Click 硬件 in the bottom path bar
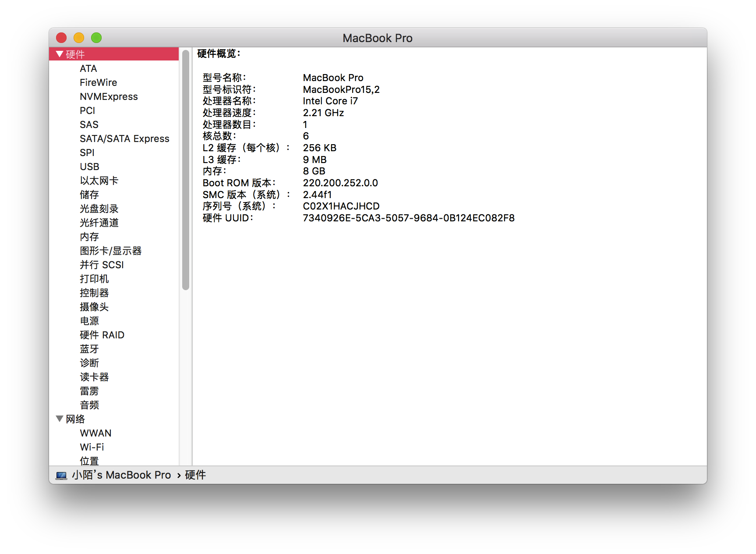The image size is (756, 554). (x=195, y=475)
